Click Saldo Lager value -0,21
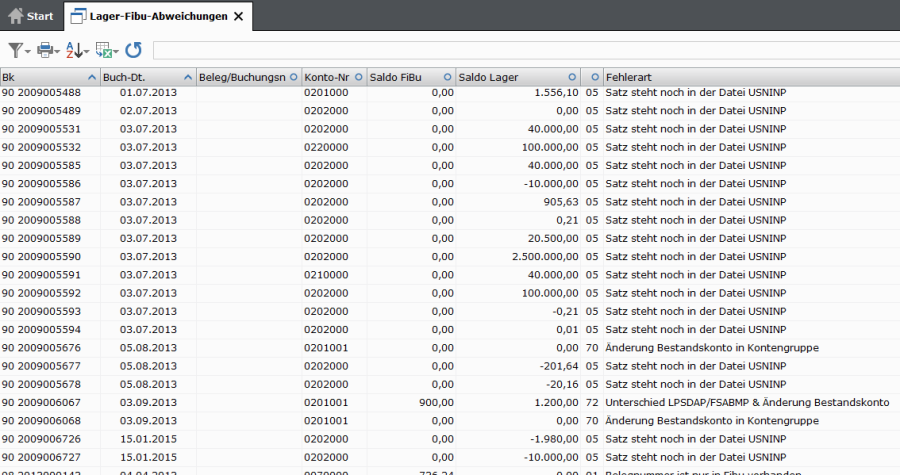The image size is (900, 475). pyautogui.click(x=565, y=312)
